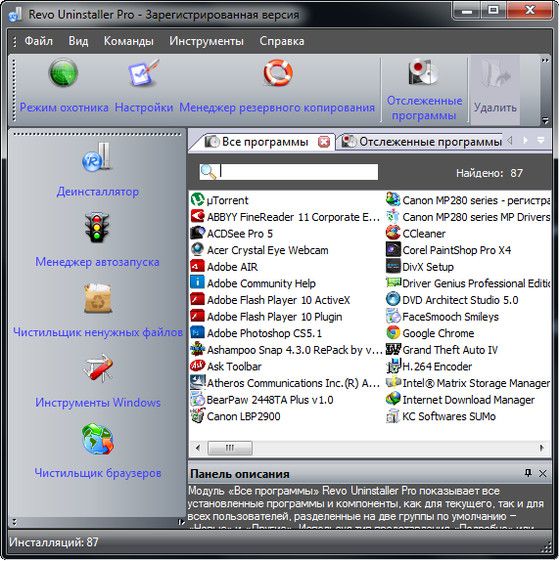560x561 pixels.
Task: Select Internet Download Manager entry
Action: tap(460, 400)
